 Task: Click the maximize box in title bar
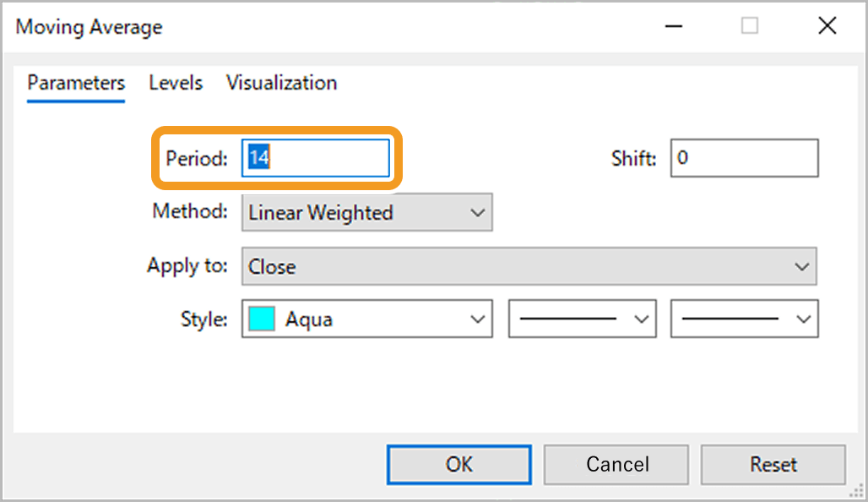750,26
